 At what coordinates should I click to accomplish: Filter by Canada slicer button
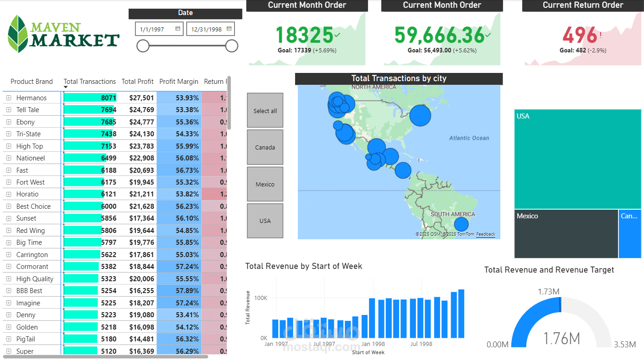pos(265,147)
